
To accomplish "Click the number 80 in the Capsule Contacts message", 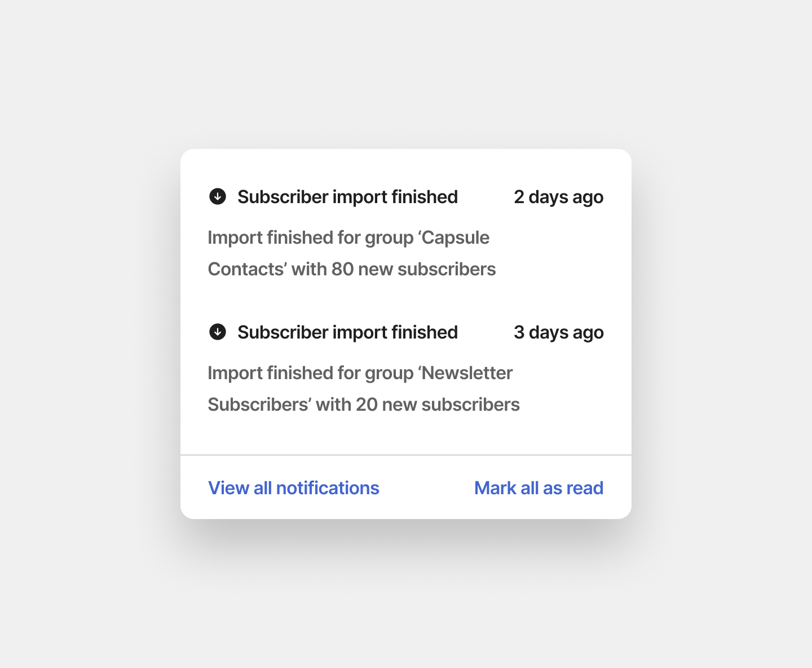I will tap(342, 269).
